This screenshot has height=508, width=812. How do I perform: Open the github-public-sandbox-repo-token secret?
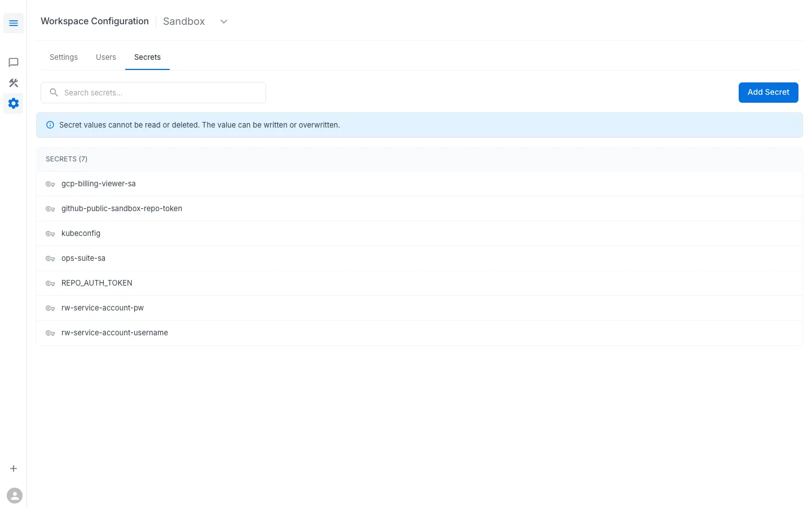tap(122, 208)
